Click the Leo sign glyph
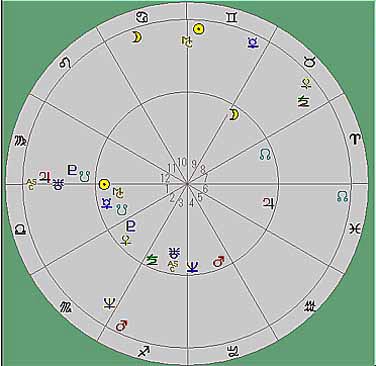This screenshot has height=366, width=376. pyautogui.click(x=65, y=62)
